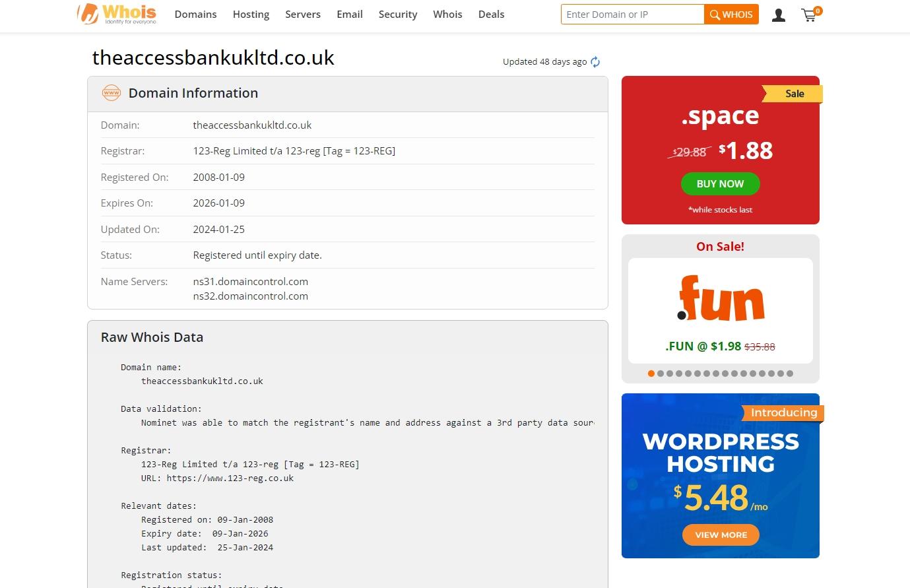Select the last carousel dot
Image resolution: width=910 pixels, height=588 pixels.
(790, 374)
